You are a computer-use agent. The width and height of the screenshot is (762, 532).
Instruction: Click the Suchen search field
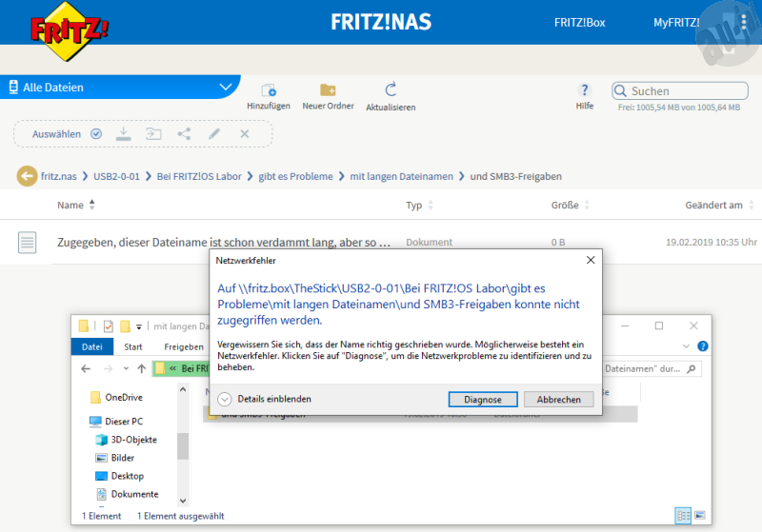(x=681, y=91)
